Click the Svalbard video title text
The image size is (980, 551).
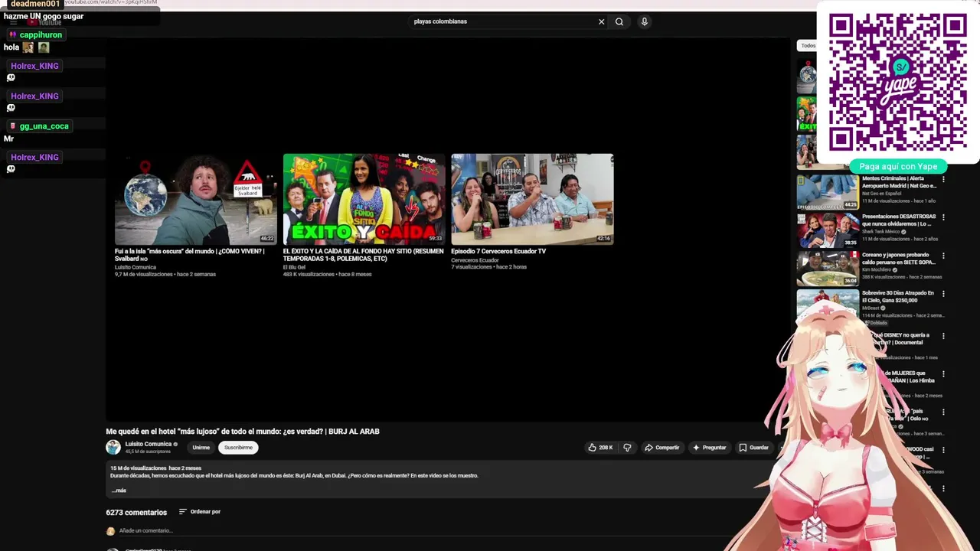pos(190,255)
